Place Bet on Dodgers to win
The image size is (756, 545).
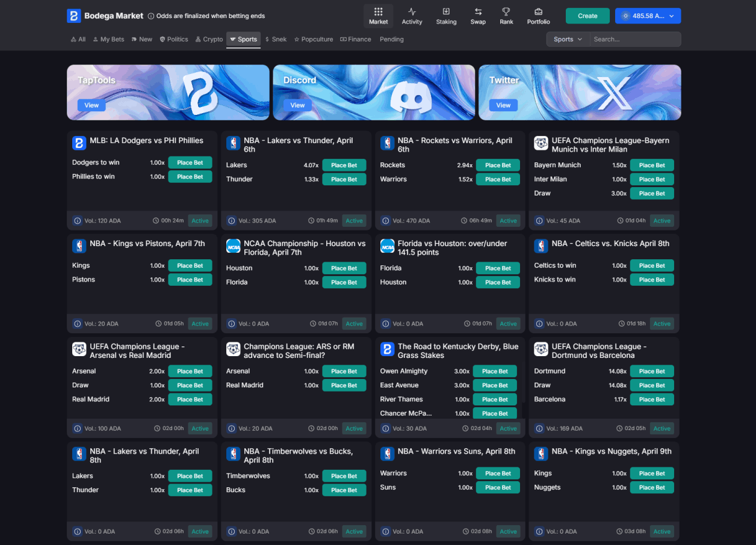tap(190, 162)
